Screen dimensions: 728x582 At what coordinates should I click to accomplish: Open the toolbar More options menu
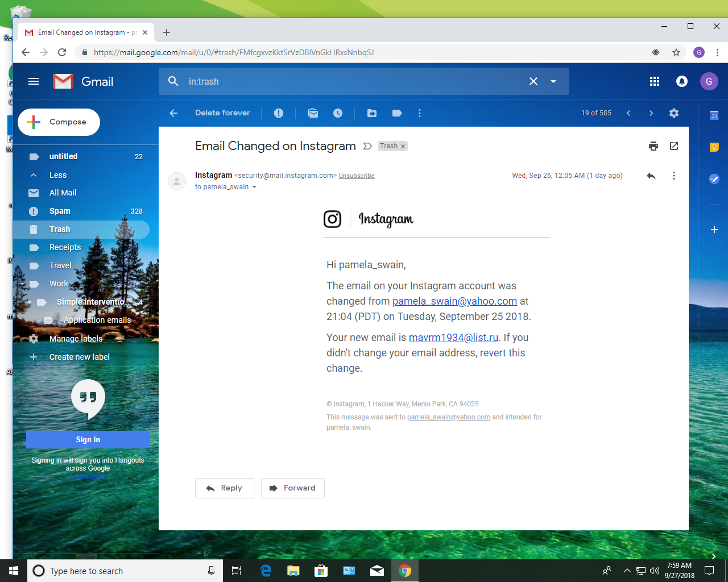click(x=420, y=113)
